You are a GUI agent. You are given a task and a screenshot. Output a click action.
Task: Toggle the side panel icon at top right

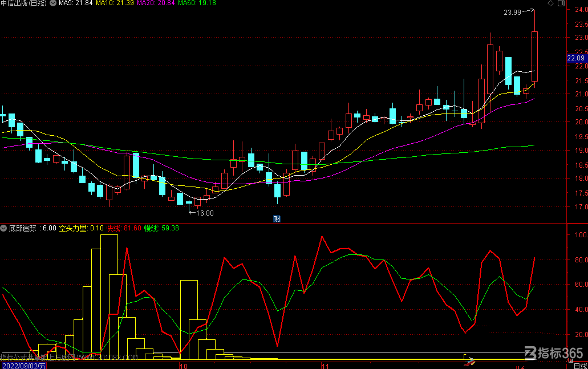click(561, 3)
